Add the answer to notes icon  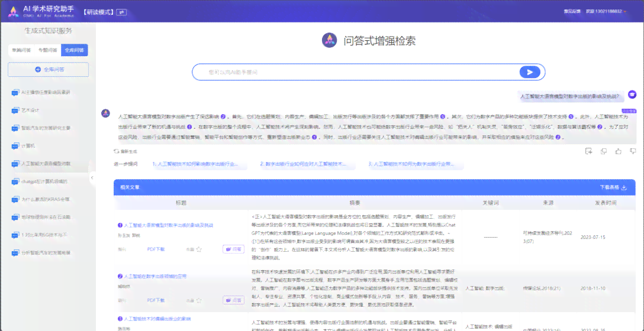588,151
